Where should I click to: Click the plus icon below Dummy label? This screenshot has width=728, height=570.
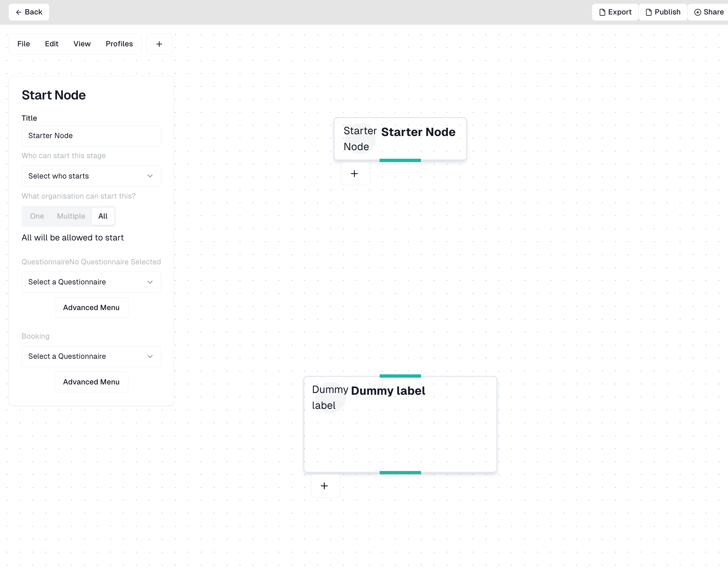[324, 486]
